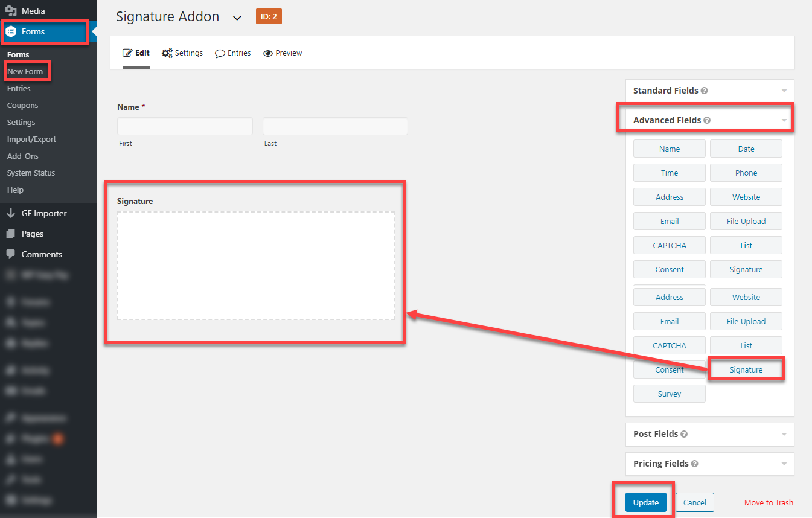Viewport: 812px width, 518px height.
Task: Click the Preview eye icon
Action: [267, 53]
